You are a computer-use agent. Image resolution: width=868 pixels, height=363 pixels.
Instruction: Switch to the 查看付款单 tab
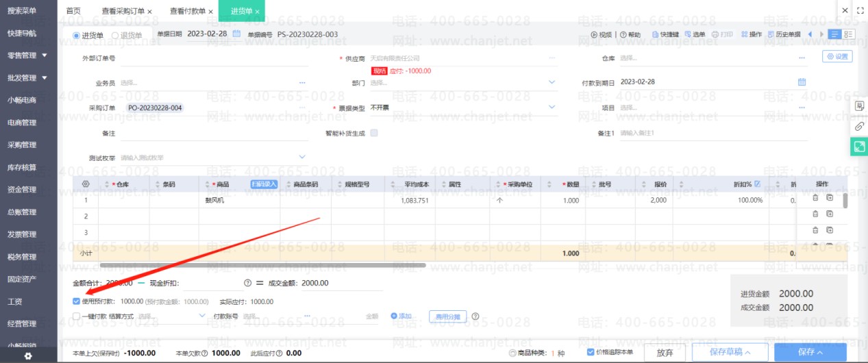(187, 11)
